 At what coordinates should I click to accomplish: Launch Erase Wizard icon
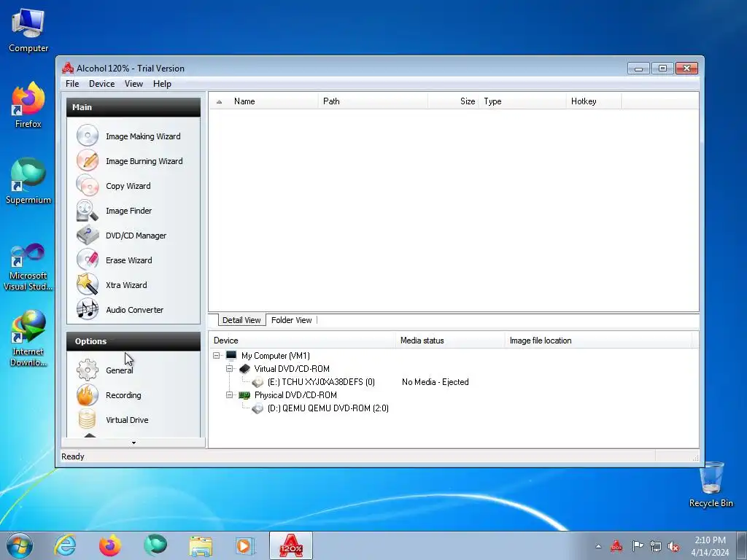coord(88,260)
